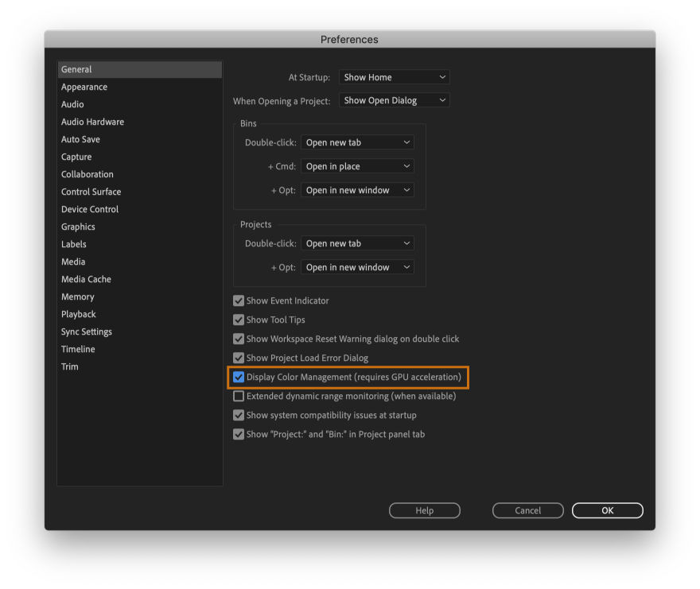
Task: Open the When Opening a Project dropdown
Action: coord(394,100)
